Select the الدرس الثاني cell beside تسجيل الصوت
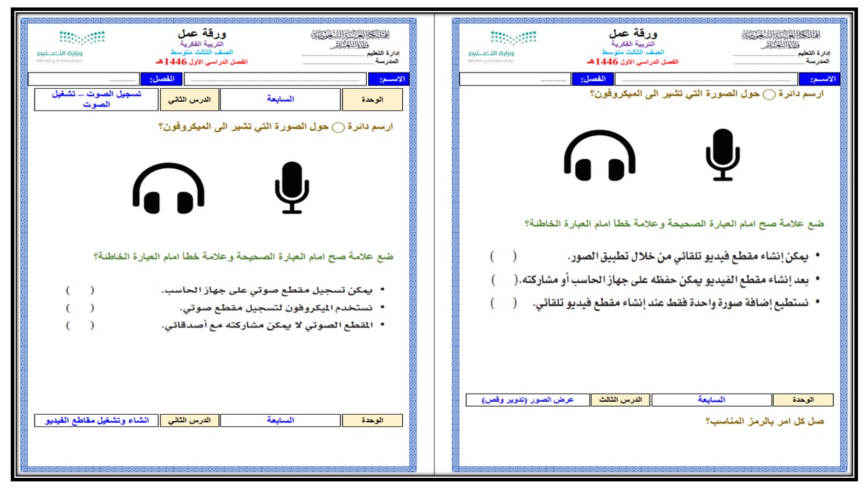Viewport: 868px width, 488px height. point(189,100)
